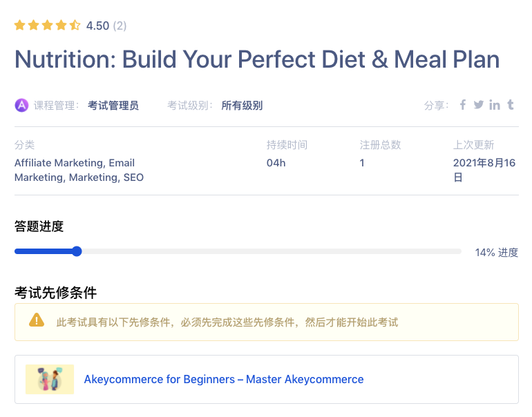Share course on LinkedIn
This screenshot has height=417, width=532.
(495, 105)
